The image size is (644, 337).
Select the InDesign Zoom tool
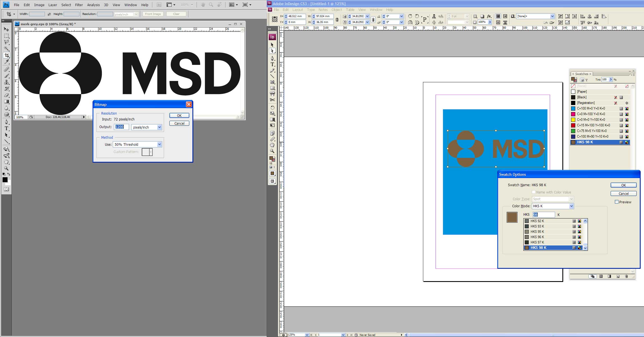click(x=272, y=151)
